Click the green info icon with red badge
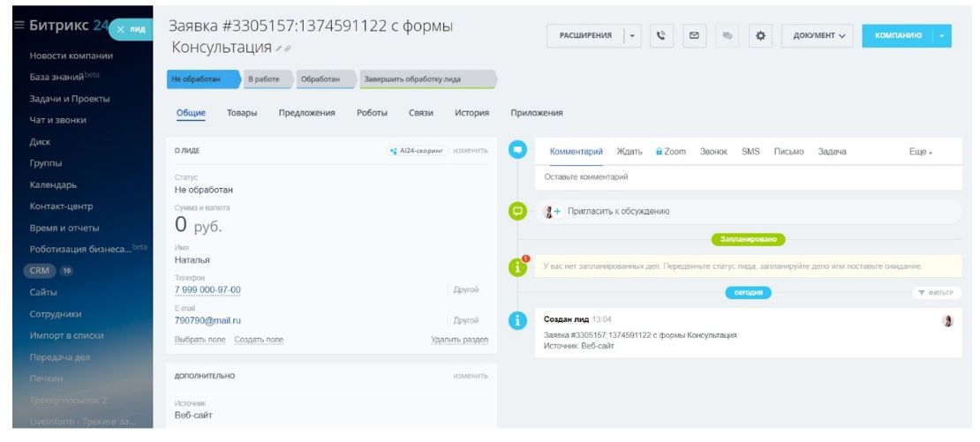980x442 pixels. pyautogui.click(x=517, y=267)
